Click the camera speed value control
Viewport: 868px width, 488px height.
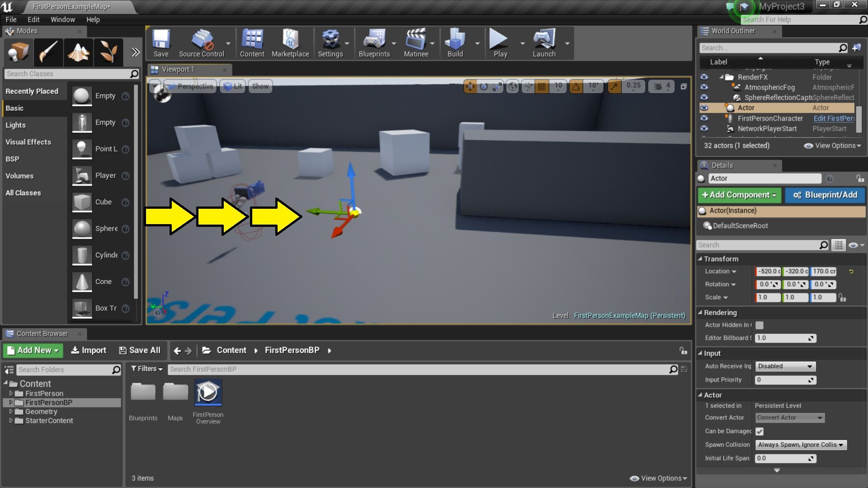point(661,86)
